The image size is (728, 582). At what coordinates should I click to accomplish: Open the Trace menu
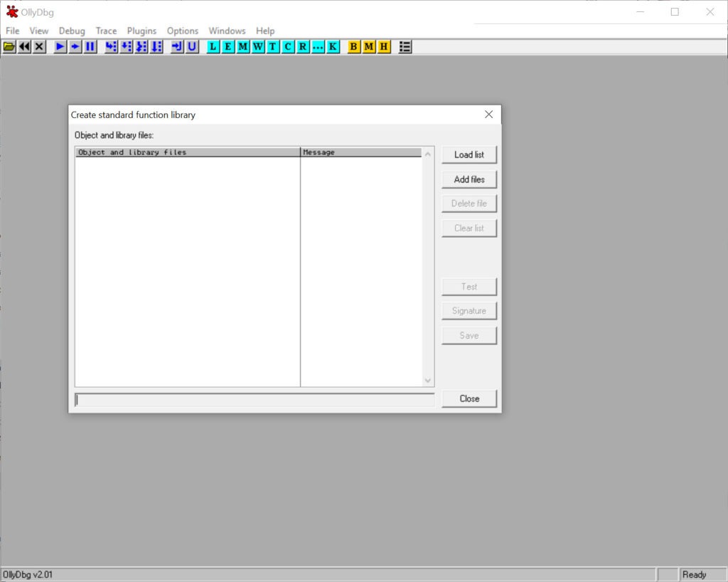[x=107, y=31]
